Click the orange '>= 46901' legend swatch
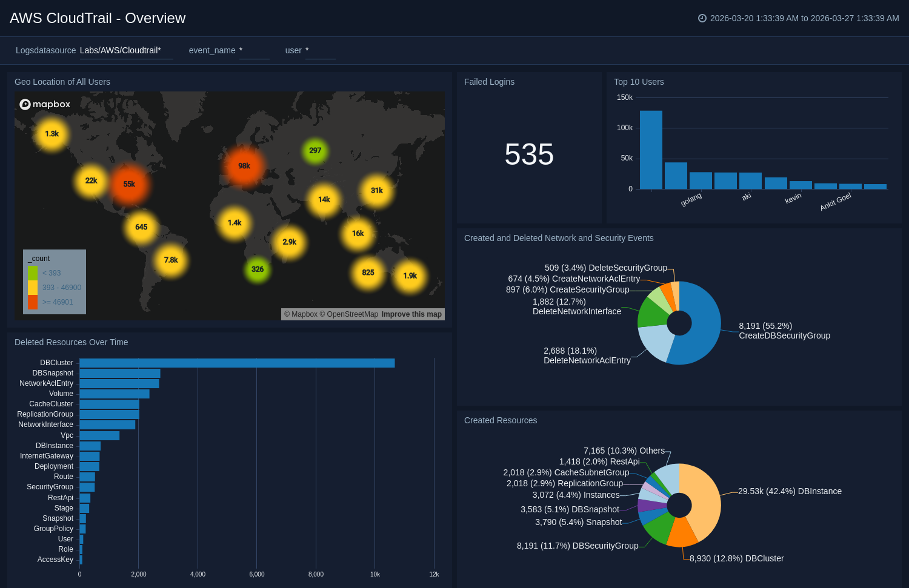 tap(33, 302)
